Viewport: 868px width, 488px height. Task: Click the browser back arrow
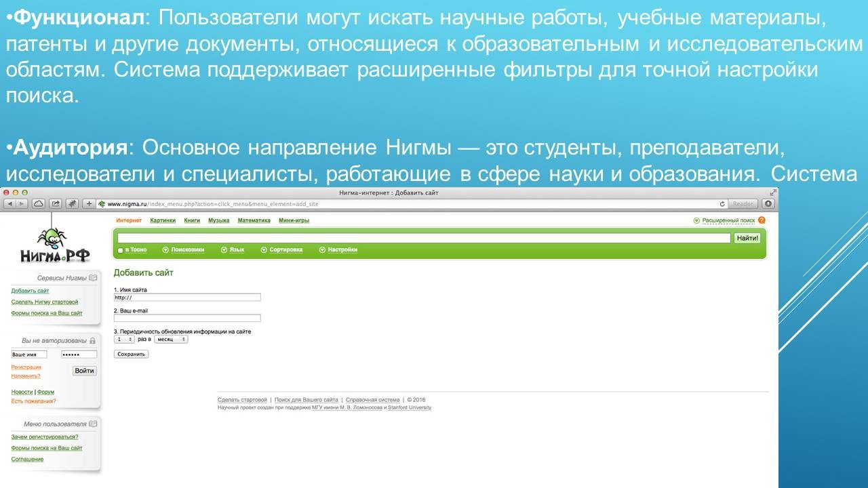point(10,203)
